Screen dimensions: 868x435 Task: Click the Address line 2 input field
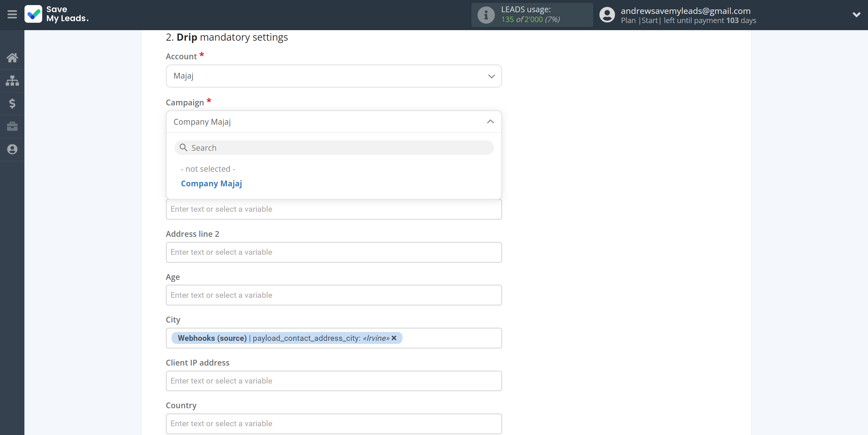tap(334, 252)
